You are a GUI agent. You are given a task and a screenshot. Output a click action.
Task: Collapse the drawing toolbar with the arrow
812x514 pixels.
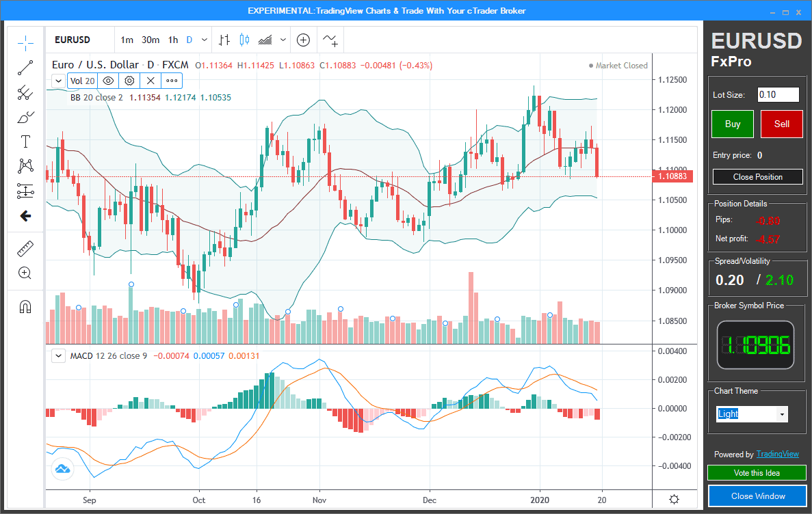[x=25, y=216]
